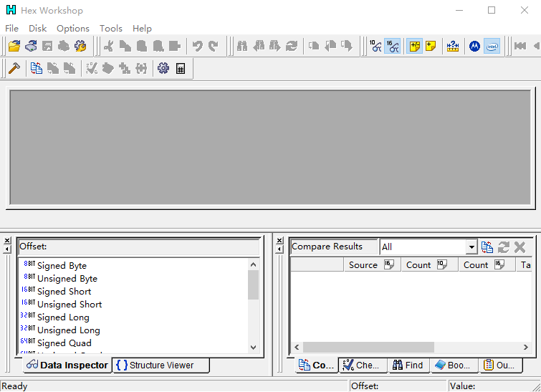Viewport: 541px width, 392px height.
Task: Open the Disk menu
Action: click(37, 28)
